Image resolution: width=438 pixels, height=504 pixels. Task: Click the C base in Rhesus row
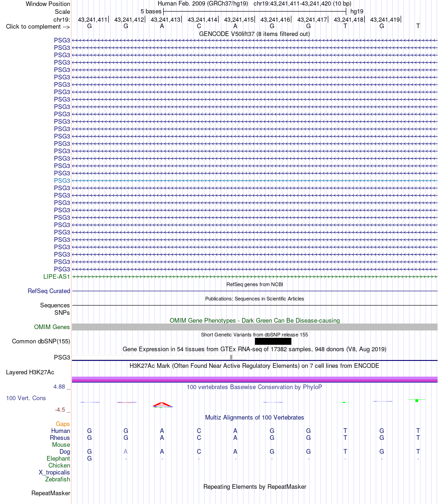pyautogui.click(x=199, y=438)
